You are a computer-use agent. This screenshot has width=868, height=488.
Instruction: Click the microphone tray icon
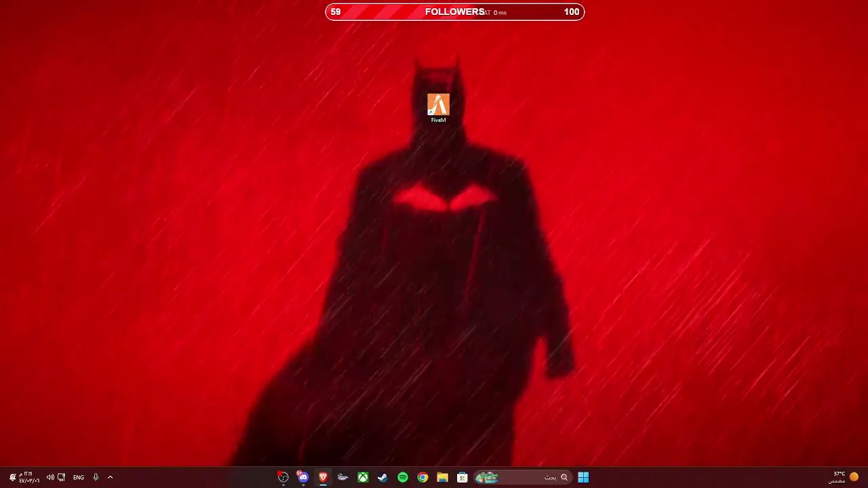tap(96, 477)
